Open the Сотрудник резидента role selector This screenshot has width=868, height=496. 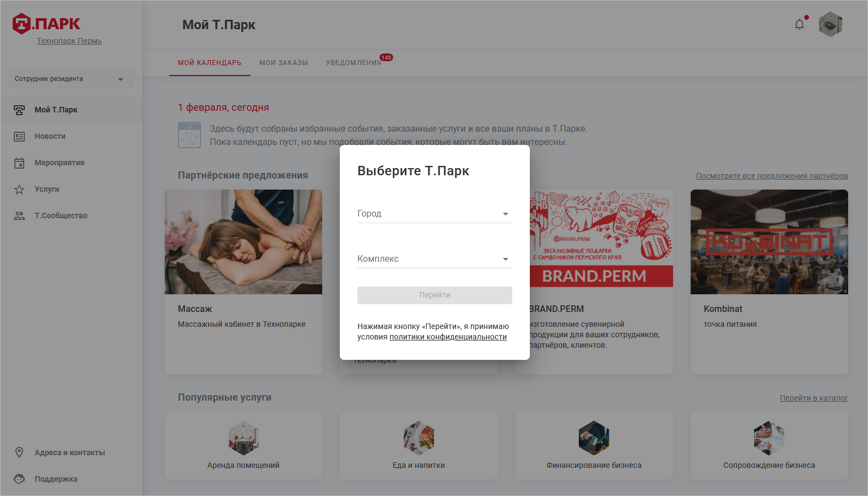(x=70, y=79)
